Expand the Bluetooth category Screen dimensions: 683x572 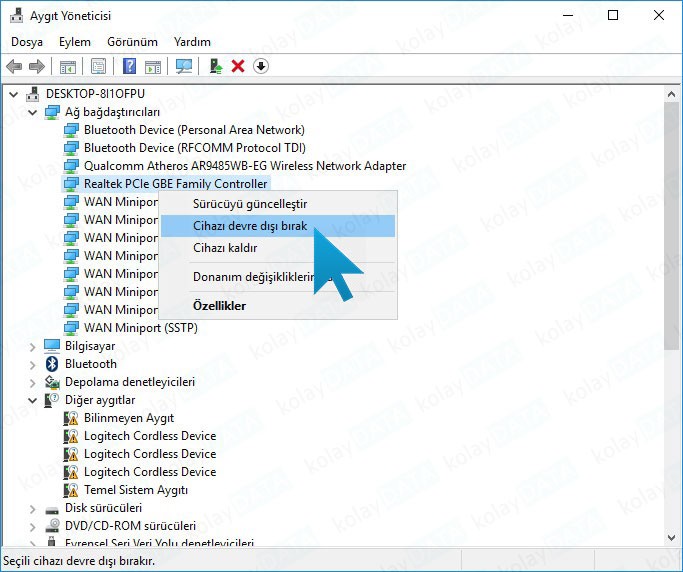click(32, 365)
